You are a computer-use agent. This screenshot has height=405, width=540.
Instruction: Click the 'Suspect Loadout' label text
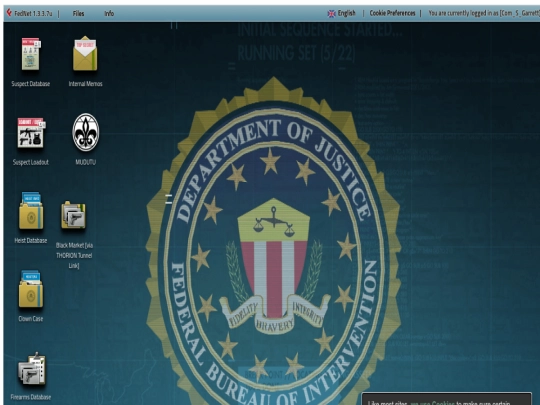coord(31,162)
